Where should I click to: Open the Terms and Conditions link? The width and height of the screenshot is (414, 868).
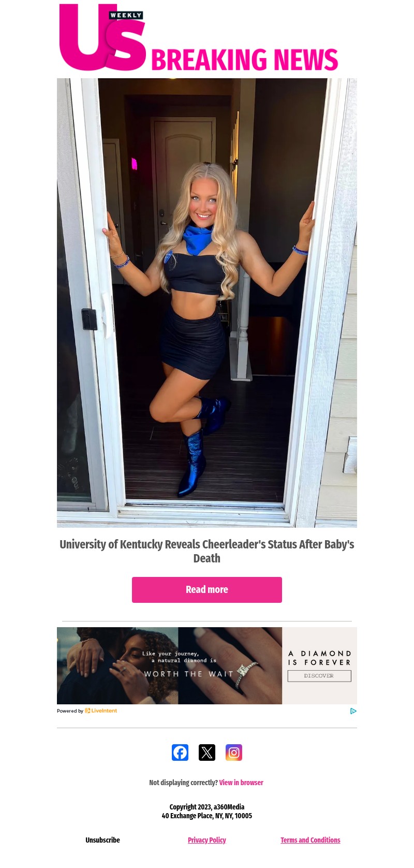310,840
